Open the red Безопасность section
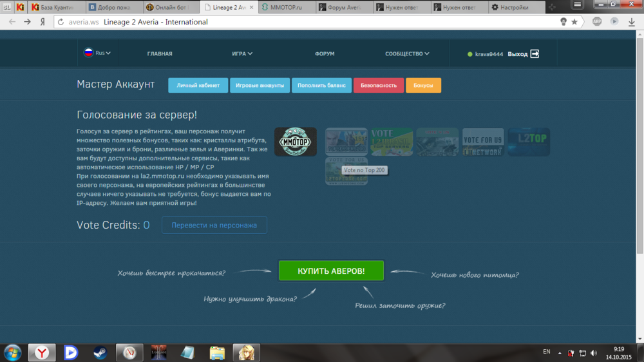The height and width of the screenshot is (362, 644). click(379, 85)
